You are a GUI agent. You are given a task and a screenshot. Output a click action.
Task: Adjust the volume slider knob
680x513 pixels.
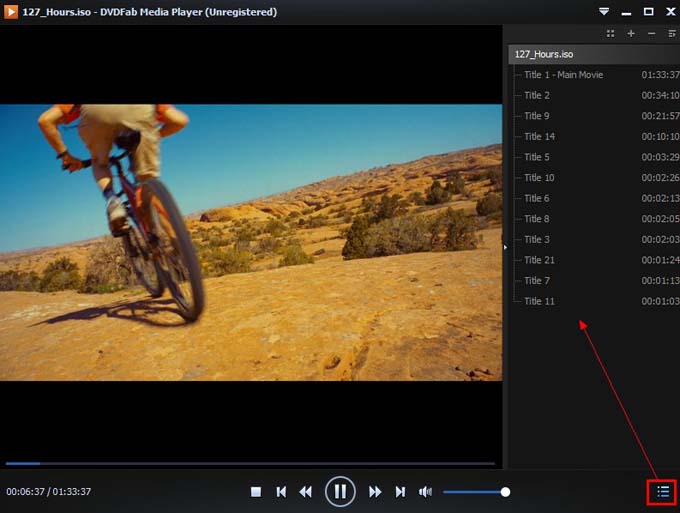pyautogui.click(x=505, y=492)
